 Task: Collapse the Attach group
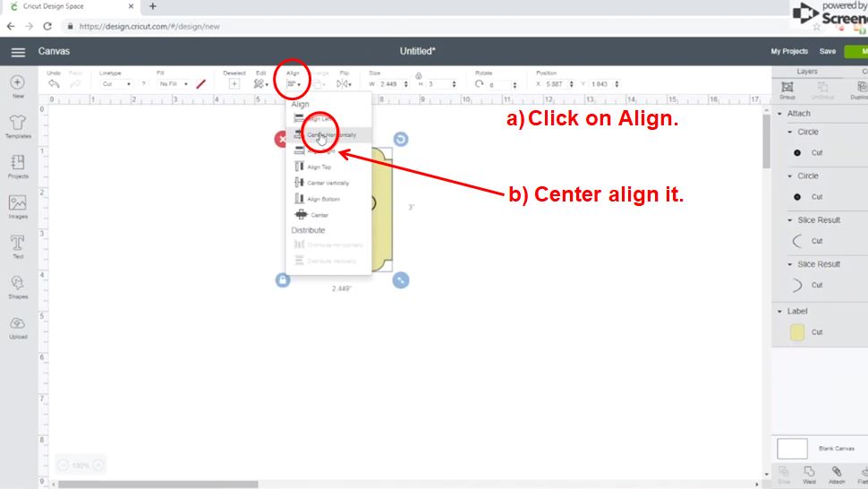click(780, 114)
